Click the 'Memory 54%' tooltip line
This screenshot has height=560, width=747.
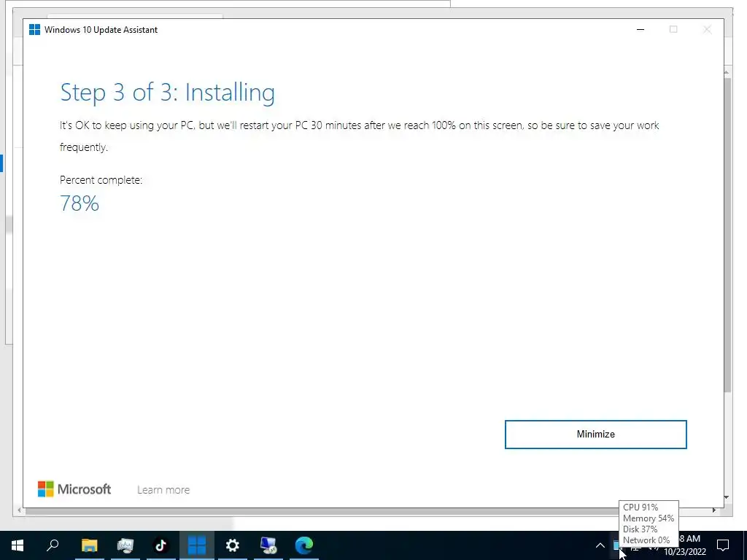point(649,518)
